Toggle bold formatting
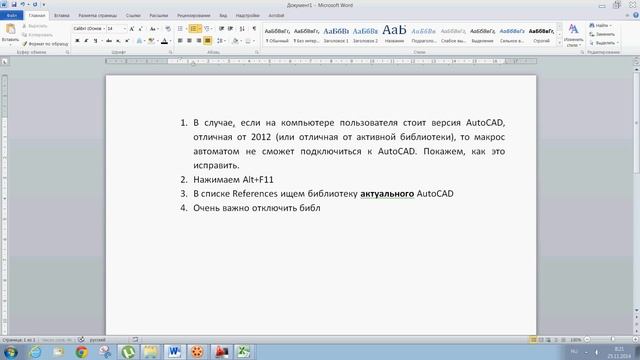The width and height of the screenshot is (640, 360). (x=77, y=41)
